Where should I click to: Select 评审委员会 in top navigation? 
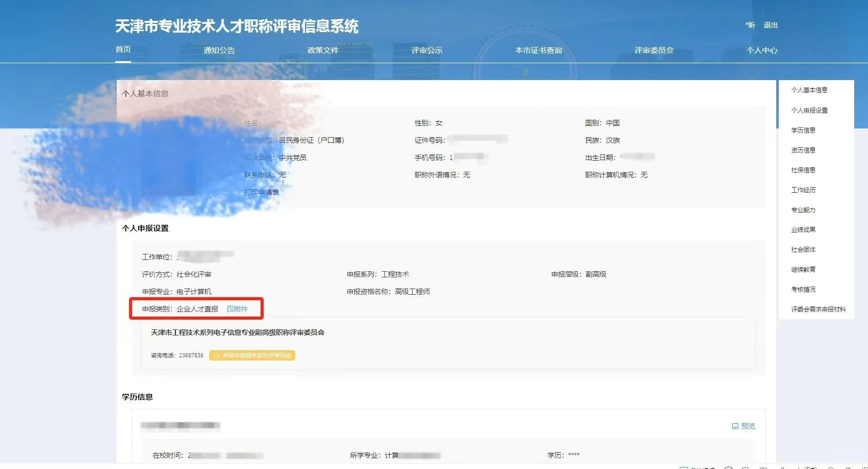pyautogui.click(x=654, y=50)
